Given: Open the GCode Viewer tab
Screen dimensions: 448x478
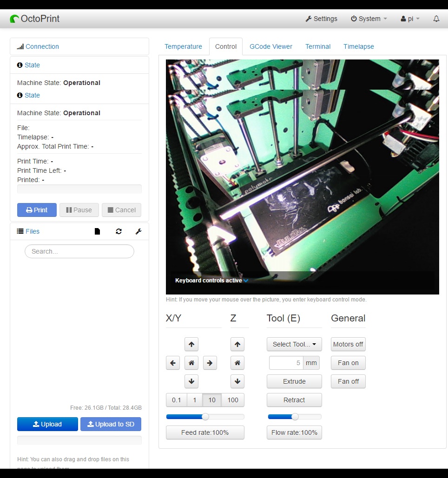Looking at the screenshot, I should (x=271, y=46).
